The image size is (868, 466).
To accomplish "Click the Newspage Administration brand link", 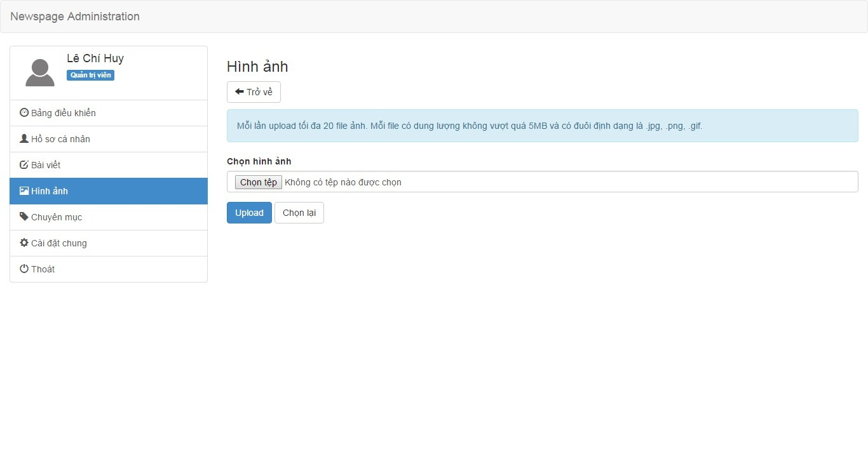I will (x=75, y=17).
